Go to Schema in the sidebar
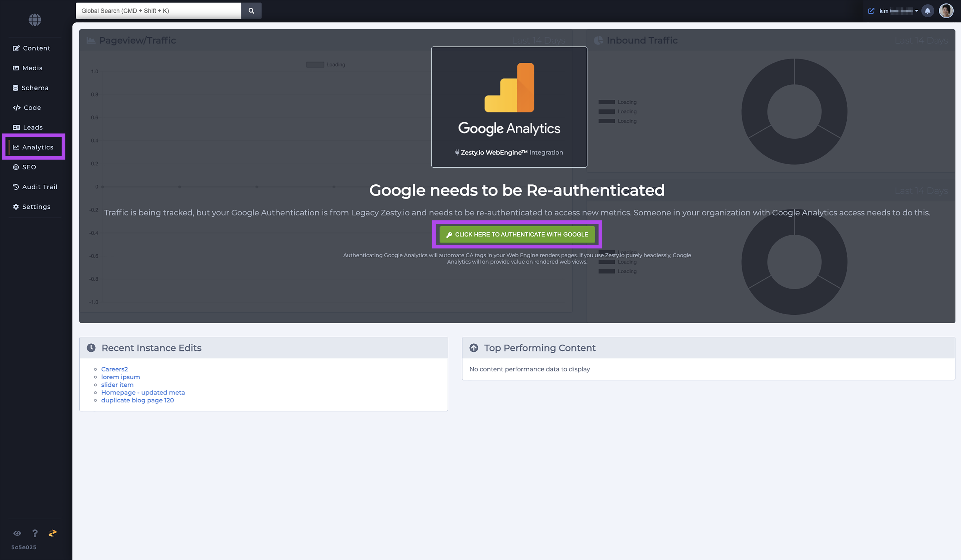The width and height of the screenshot is (961, 560). click(31, 88)
